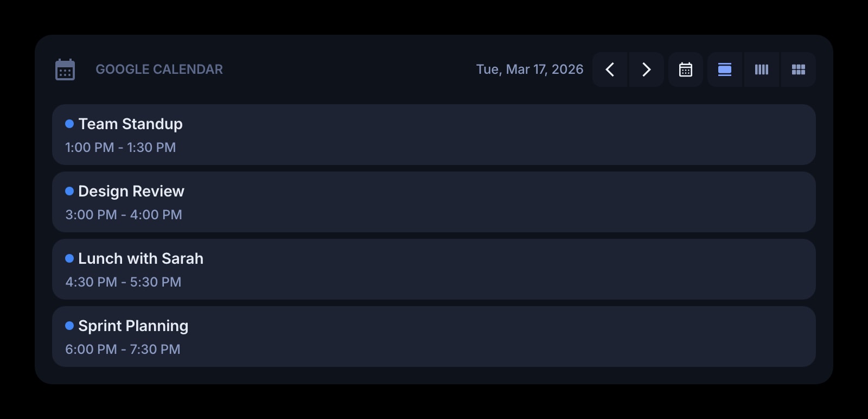
Task: Select the GOOGLE CALENDAR header label
Action: (159, 69)
